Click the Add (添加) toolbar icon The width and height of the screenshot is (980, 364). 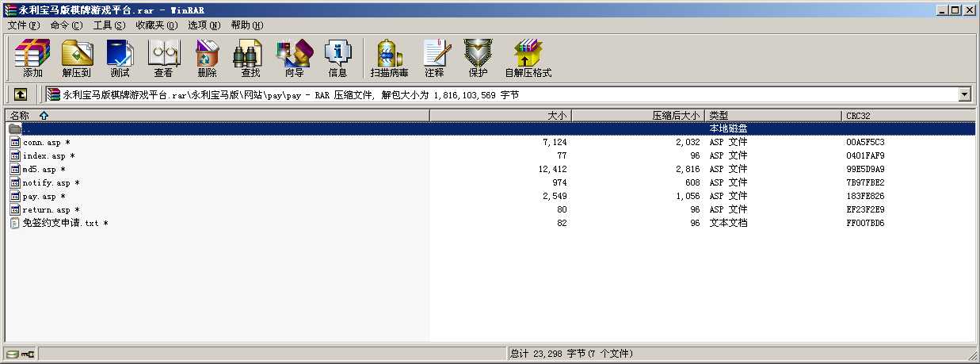[32, 58]
